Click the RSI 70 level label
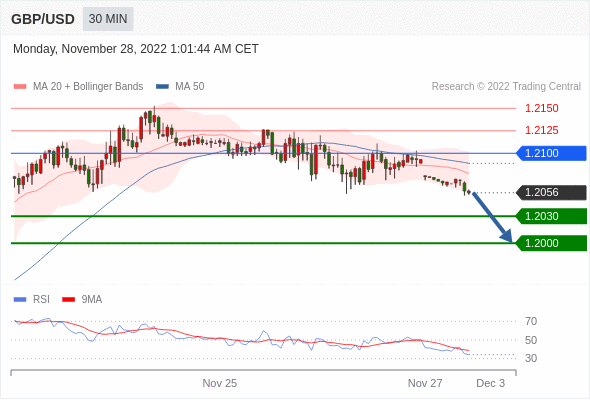The image size is (590, 400). click(x=531, y=321)
